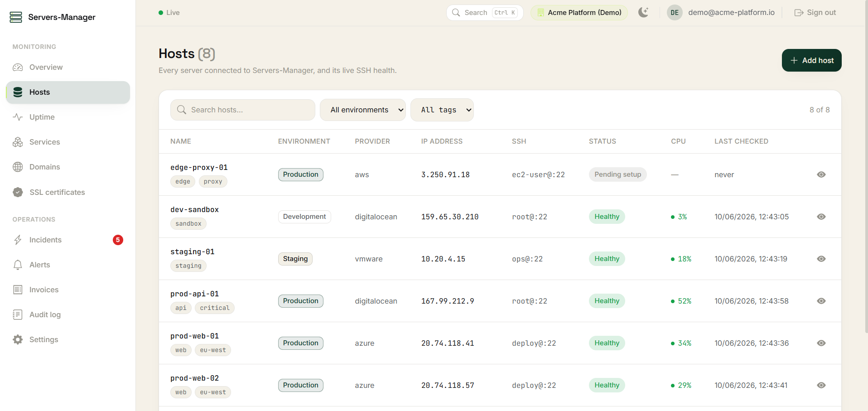The width and height of the screenshot is (868, 411).
Task: Open SSL certificates section
Action: (68, 192)
